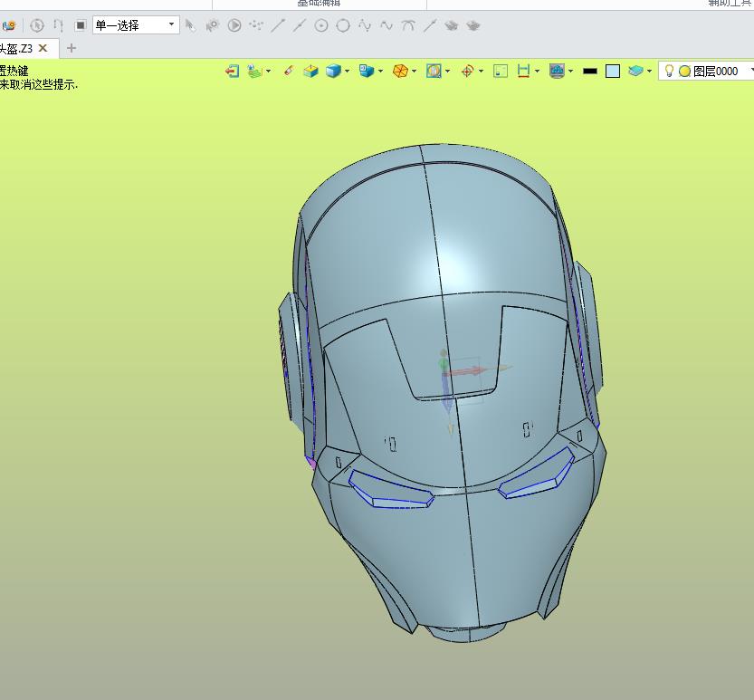Click the eraser/pencil icon in view toolbar
This screenshot has width=754, height=700.
pyautogui.click(x=289, y=71)
